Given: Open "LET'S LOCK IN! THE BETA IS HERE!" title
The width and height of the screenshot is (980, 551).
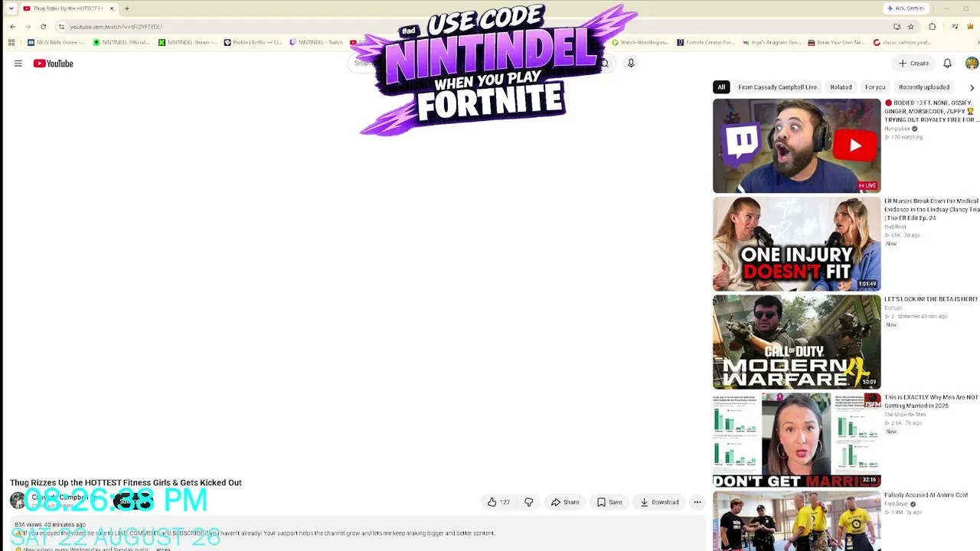Looking at the screenshot, I should pyautogui.click(x=931, y=299).
